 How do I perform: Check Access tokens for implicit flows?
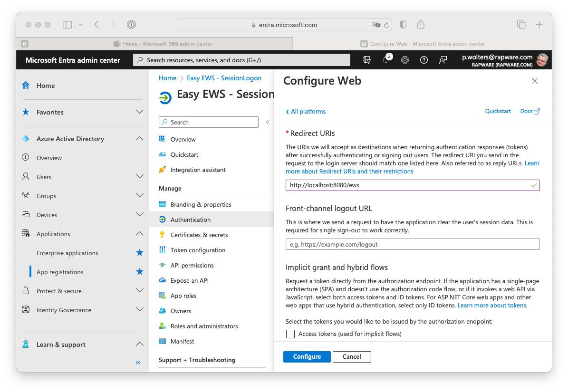[290, 334]
